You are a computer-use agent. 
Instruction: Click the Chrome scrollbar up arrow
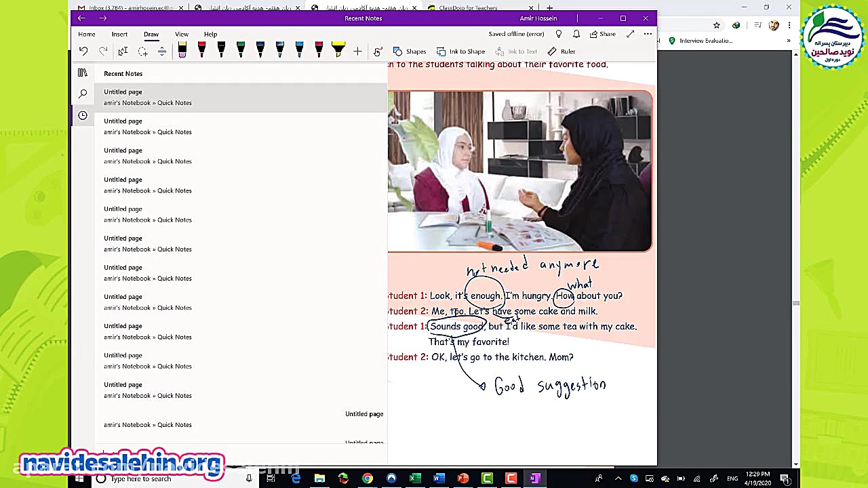click(796, 54)
